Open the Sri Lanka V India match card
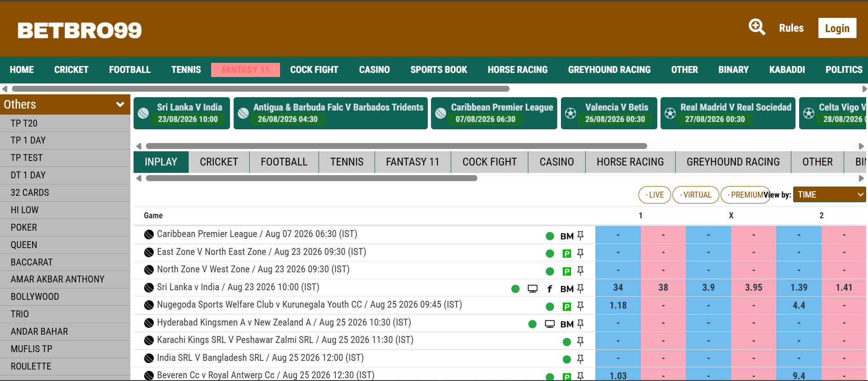868x381 pixels. pos(182,113)
